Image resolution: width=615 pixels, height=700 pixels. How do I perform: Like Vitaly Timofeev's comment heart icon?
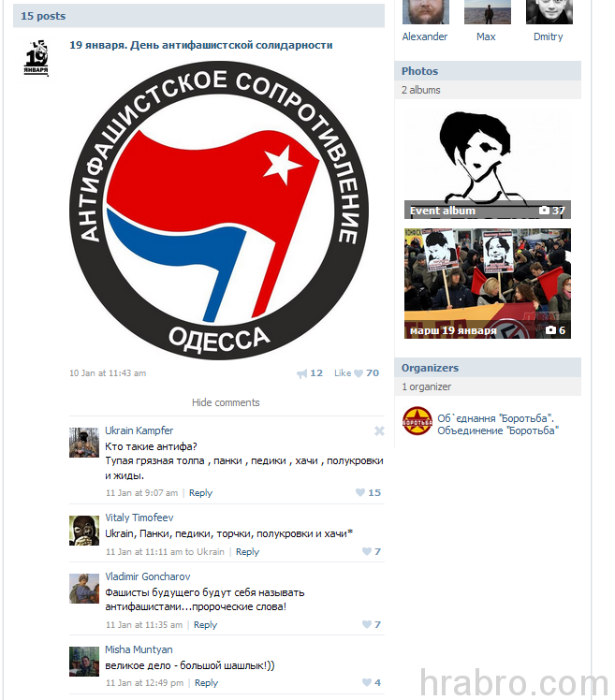(367, 551)
